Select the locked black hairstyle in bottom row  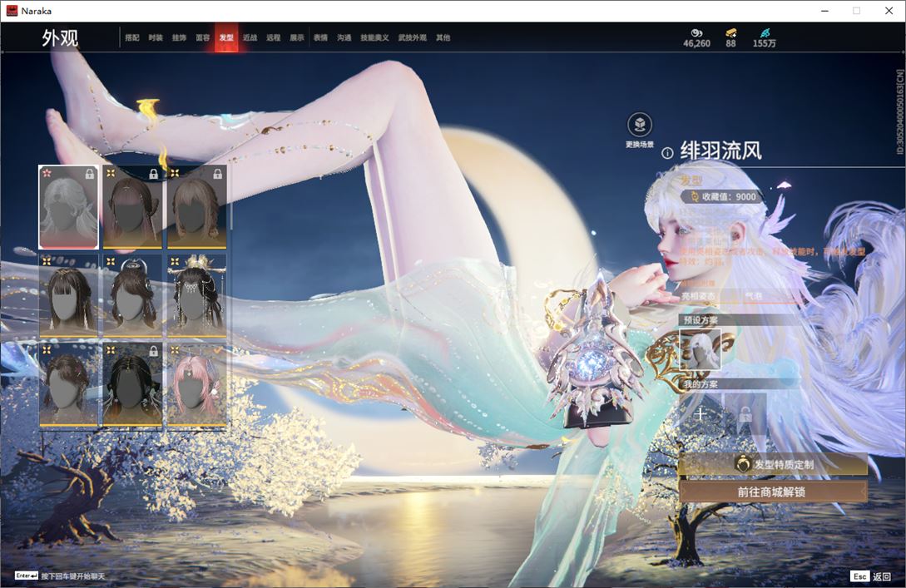pyautogui.click(x=132, y=384)
